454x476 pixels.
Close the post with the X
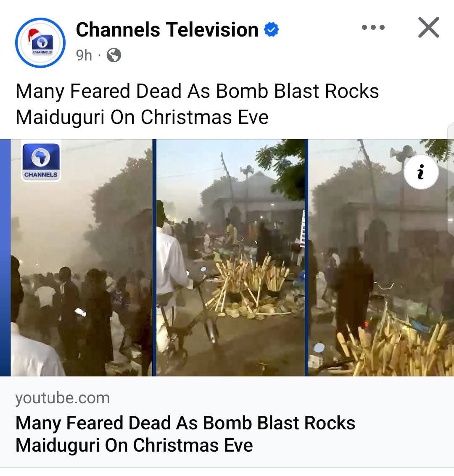(x=428, y=28)
